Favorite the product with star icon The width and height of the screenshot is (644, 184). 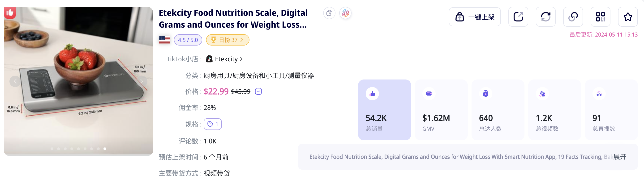click(x=627, y=17)
